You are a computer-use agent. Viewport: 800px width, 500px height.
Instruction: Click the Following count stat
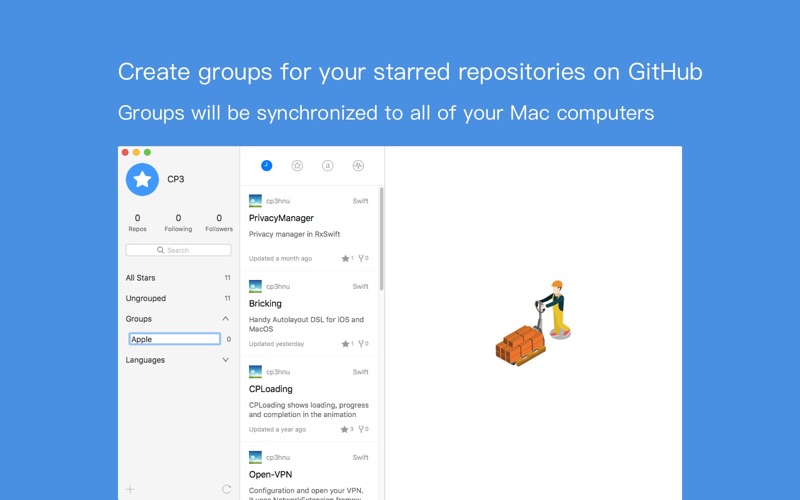pos(178,222)
